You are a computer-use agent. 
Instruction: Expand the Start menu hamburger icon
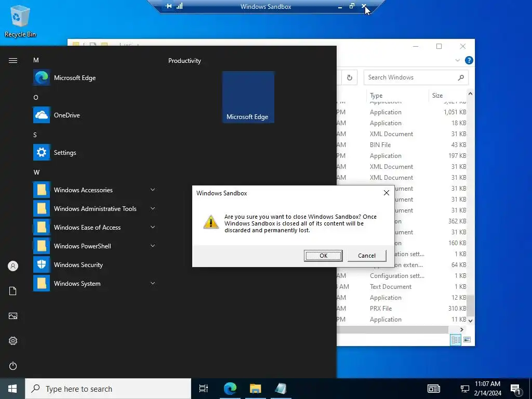pos(13,60)
